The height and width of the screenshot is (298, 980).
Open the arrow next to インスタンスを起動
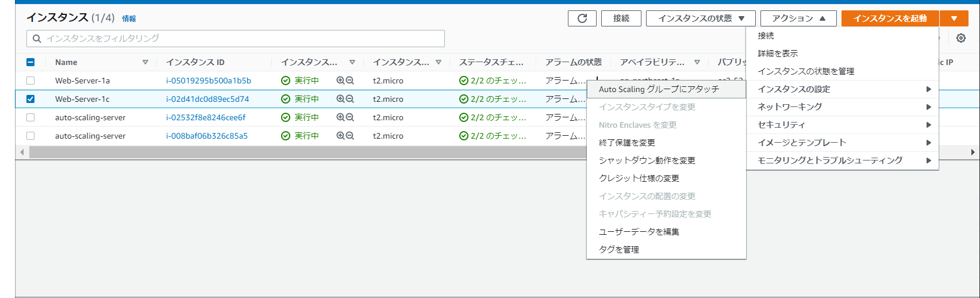point(954,18)
